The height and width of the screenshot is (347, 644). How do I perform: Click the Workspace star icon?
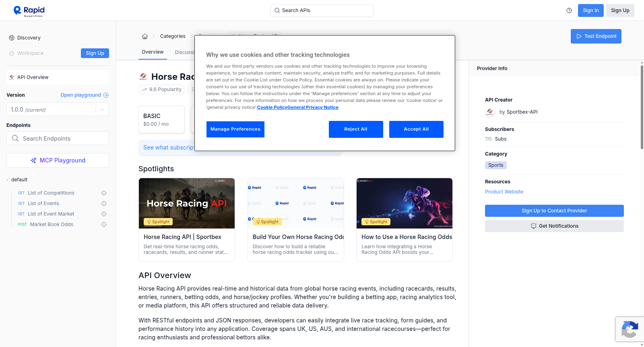12,53
